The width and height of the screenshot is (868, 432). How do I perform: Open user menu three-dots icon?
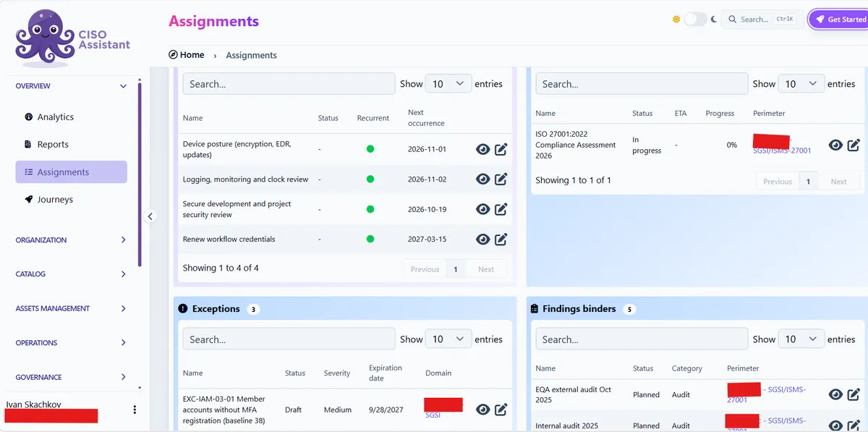(135, 410)
